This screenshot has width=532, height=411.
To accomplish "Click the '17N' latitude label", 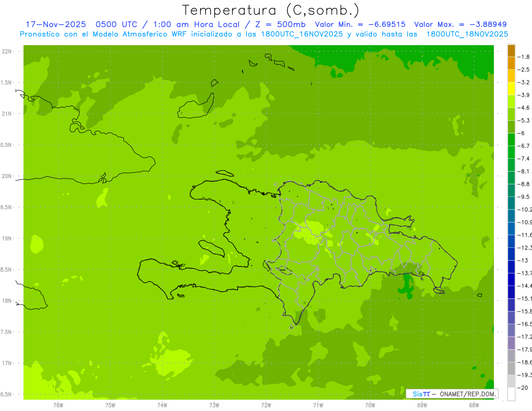I will click(x=7, y=363).
